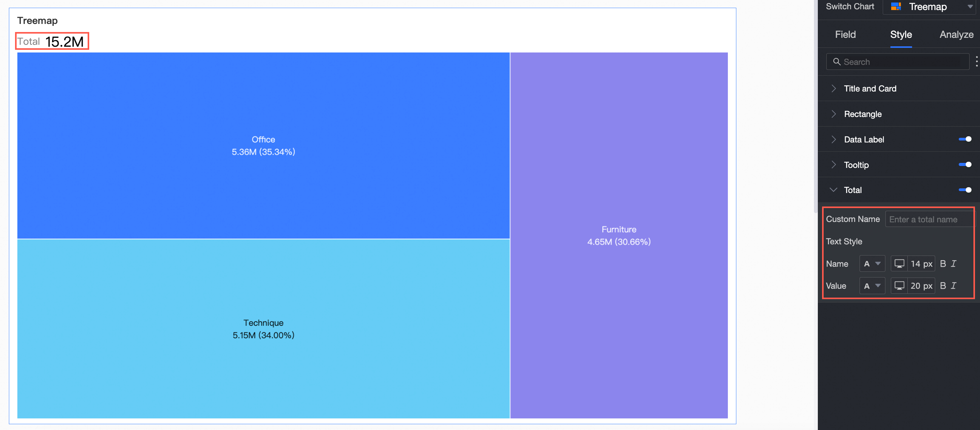Click the three-dot menu beside the Search box
The image size is (980, 430).
coord(977,61)
